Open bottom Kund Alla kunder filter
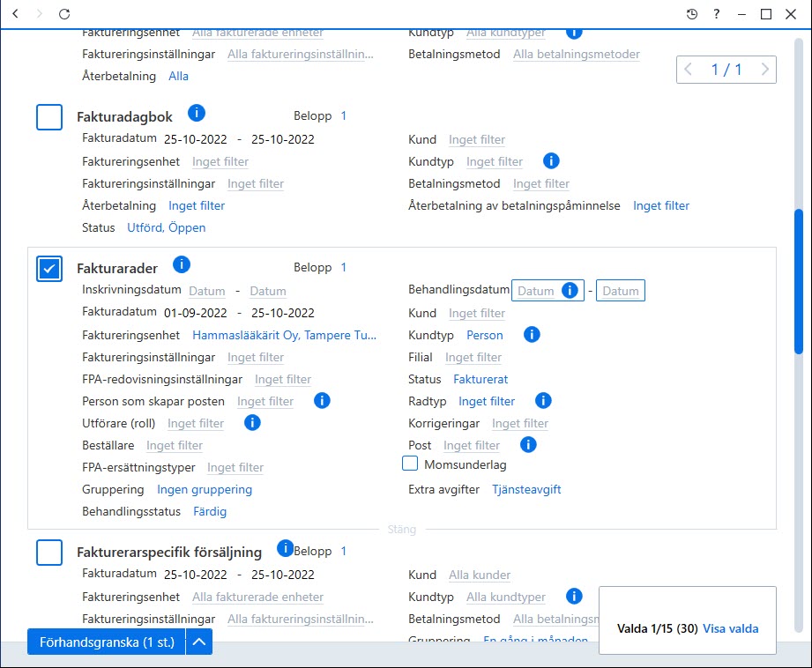 (x=480, y=575)
